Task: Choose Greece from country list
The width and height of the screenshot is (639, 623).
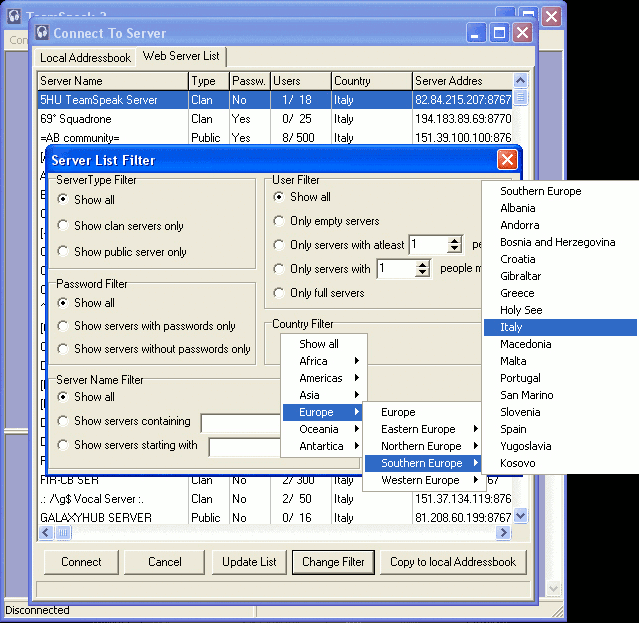Action: (x=560, y=293)
